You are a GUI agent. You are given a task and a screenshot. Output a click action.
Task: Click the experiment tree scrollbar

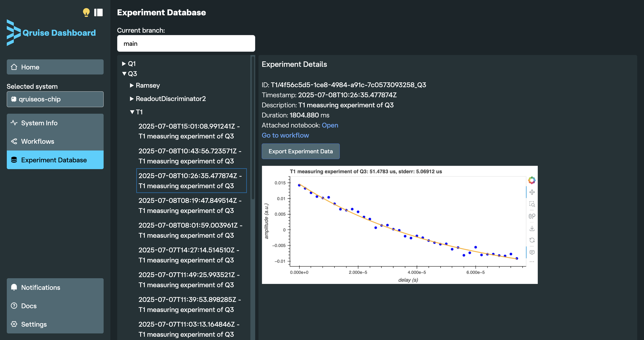(x=253, y=127)
